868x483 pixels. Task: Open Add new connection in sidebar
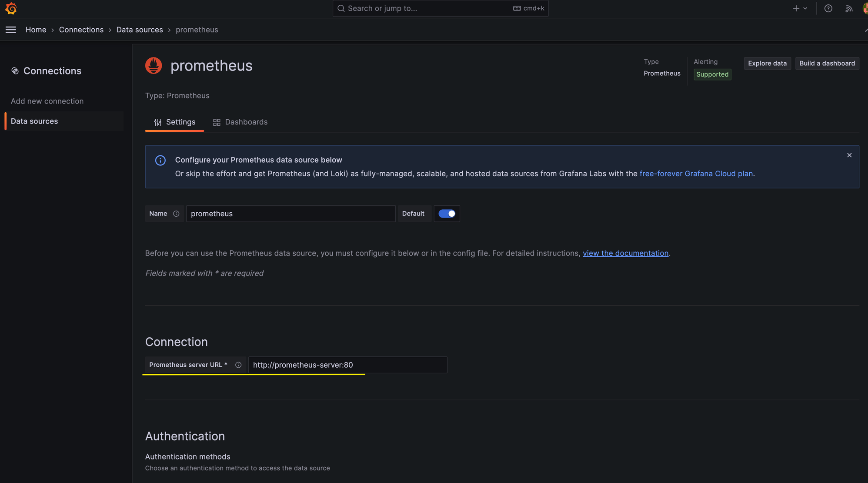tap(47, 101)
